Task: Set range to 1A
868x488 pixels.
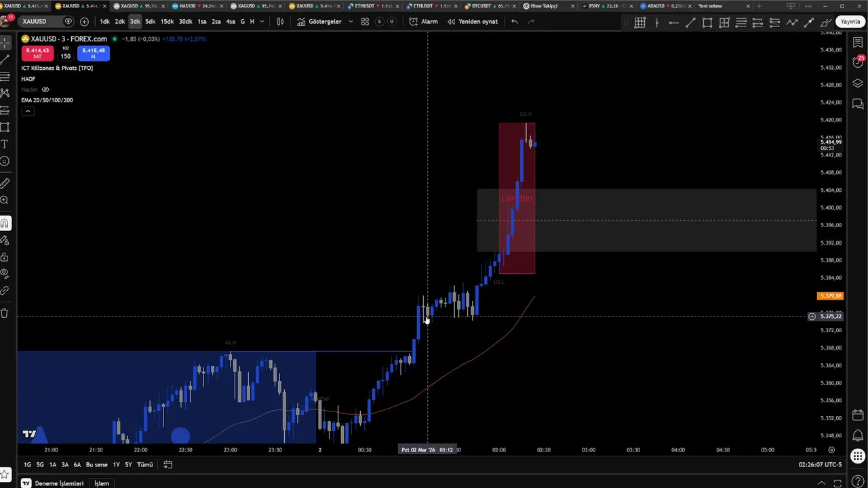Action: (53, 465)
